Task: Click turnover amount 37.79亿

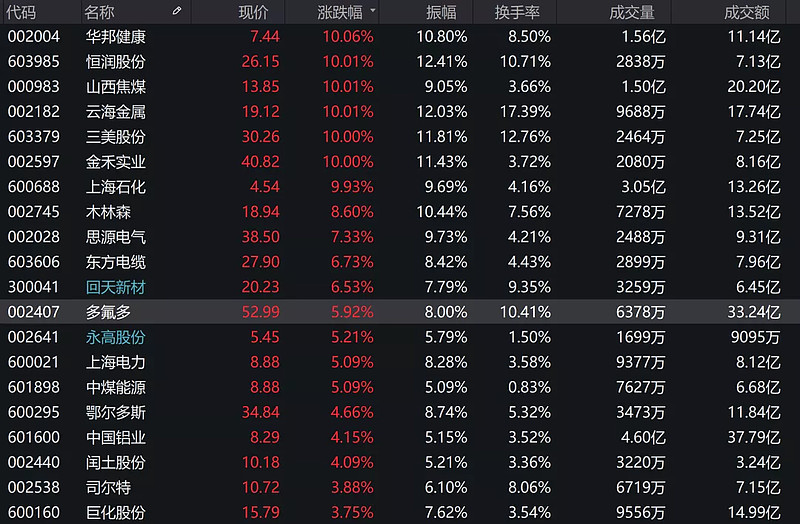Action: (754, 437)
